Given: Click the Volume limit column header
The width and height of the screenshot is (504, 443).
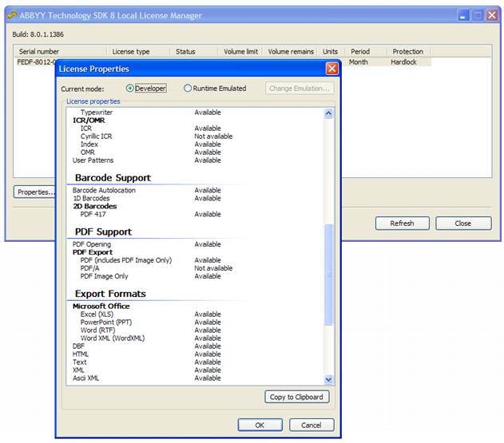Looking at the screenshot, I should pos(240,51).
